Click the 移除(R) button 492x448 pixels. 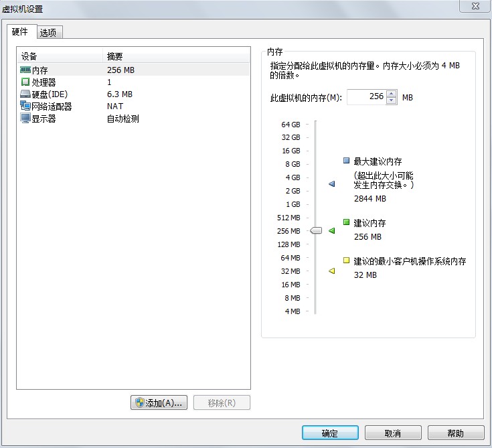pyautogui.click(x=222, y=402)
